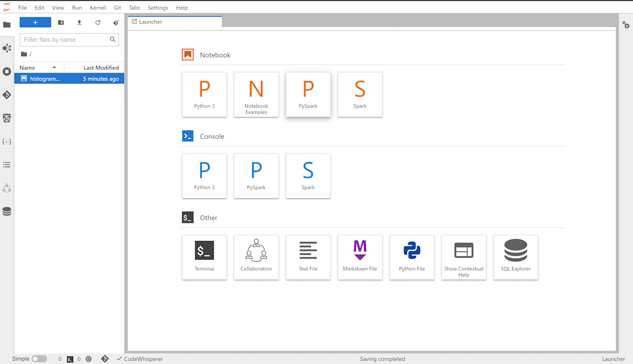This screenshot has width=633, height=364.
Task: Create a new Python File
Action: coord(412,257)
